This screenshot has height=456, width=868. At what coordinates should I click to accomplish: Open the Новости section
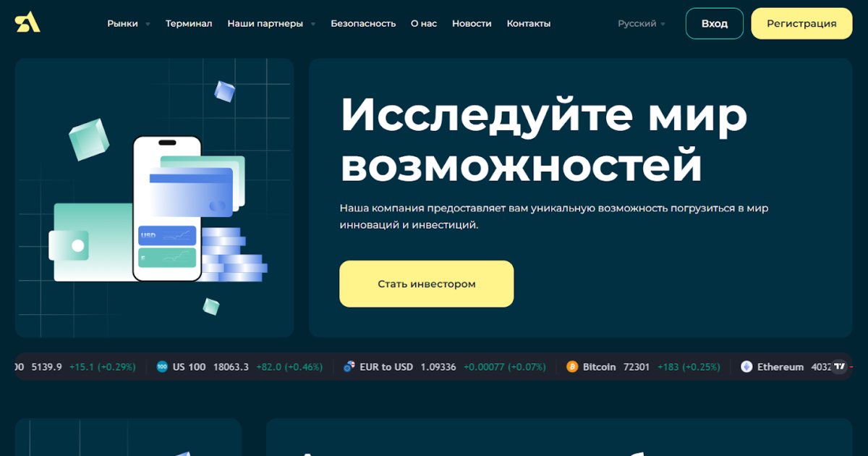(x=472, y=23)
